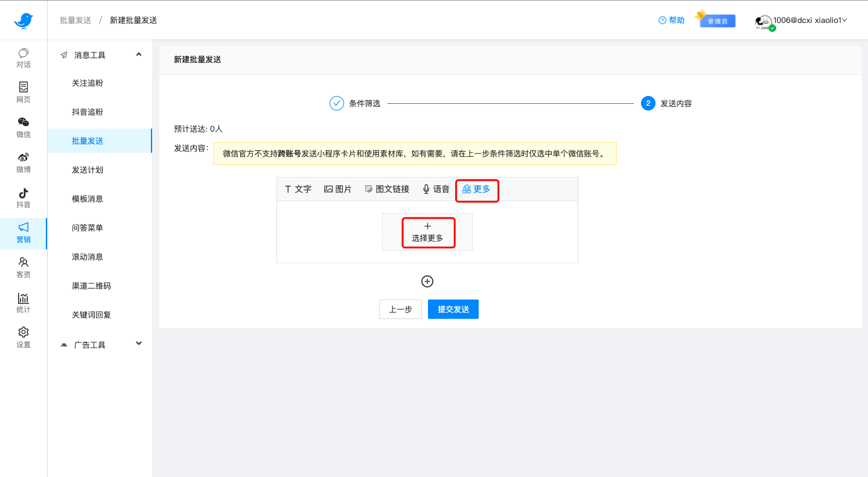Open the 客资 panel icon
Viewport: 868px width, 477px height.
pos(23,267)
